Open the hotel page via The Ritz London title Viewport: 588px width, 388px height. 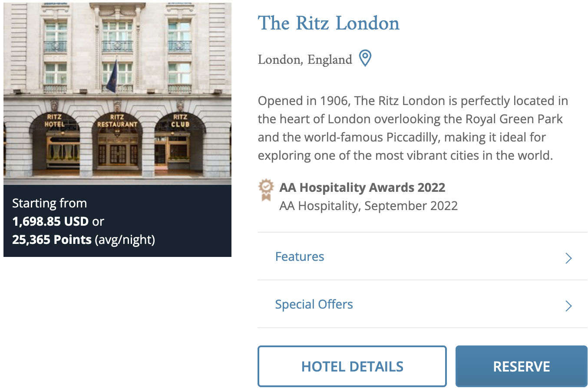coord(328,23)
